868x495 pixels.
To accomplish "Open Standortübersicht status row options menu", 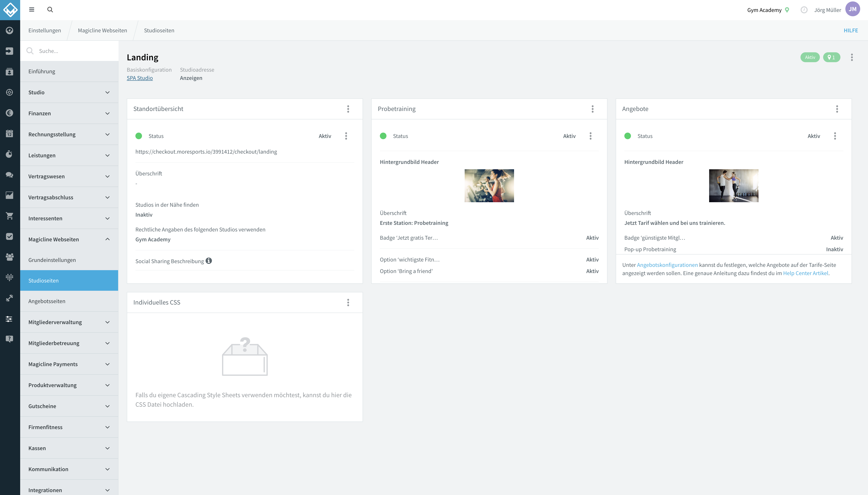I will pos(346,136).
